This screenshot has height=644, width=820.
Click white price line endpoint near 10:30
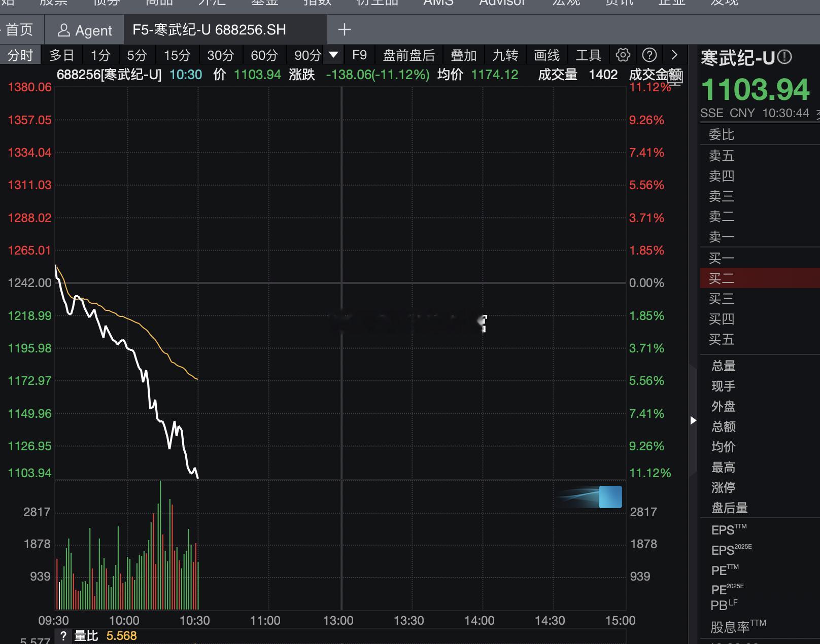point(197,477)
